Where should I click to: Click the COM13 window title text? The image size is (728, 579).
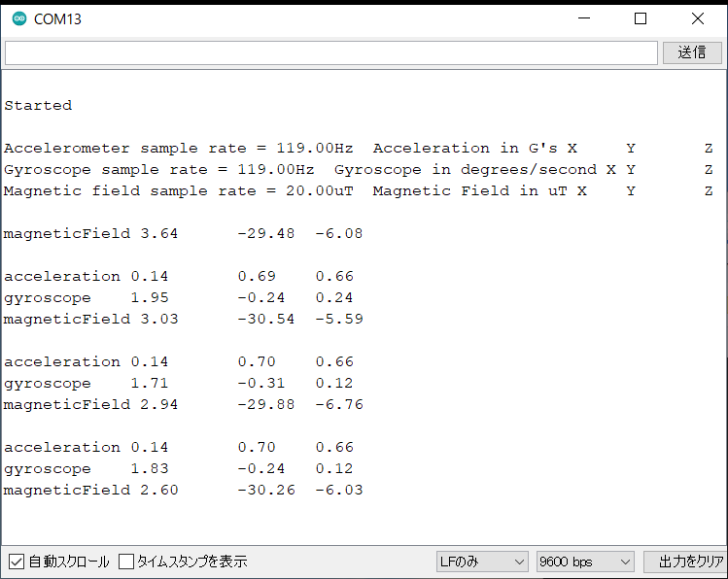[57, 19]
